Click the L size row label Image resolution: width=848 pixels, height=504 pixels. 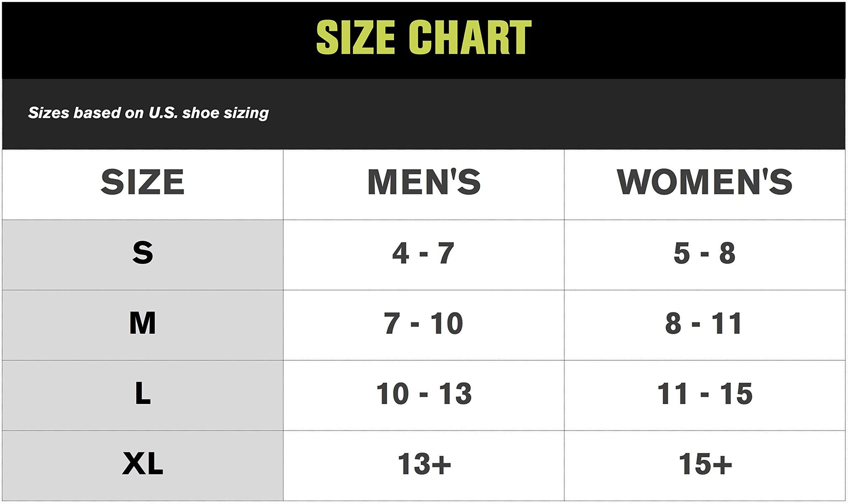click(142, 394)
